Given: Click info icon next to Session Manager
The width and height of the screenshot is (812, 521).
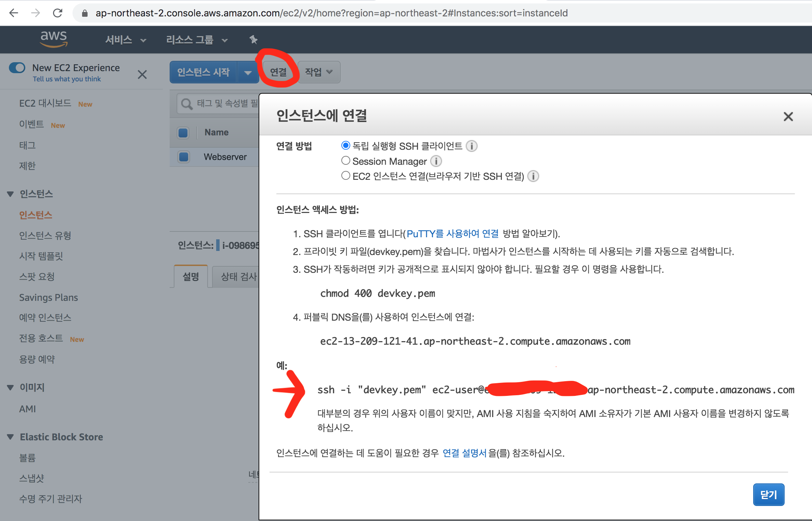Looking at the screenshot, I should point(436,161).
